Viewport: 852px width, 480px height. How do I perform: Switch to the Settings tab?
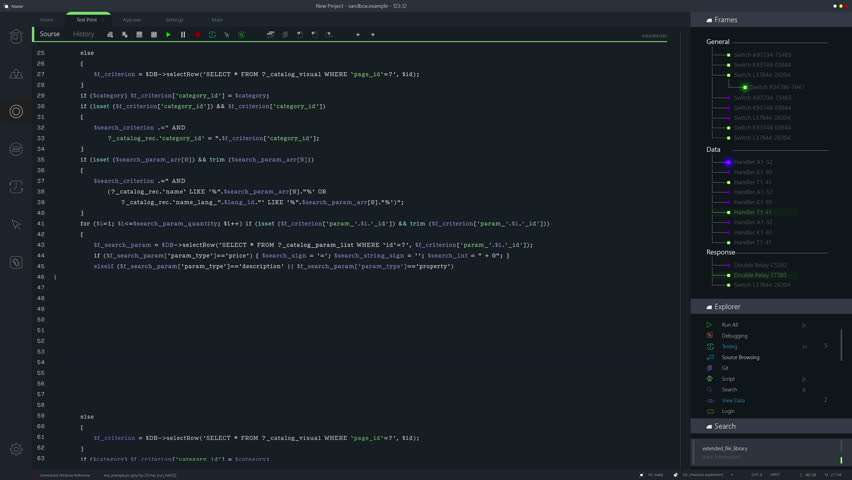(174, 20)
